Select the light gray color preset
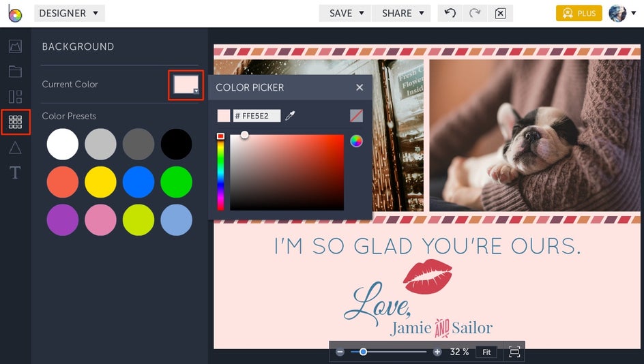Image resolution: width=644 pixels, height=364 pixels. 101,144
